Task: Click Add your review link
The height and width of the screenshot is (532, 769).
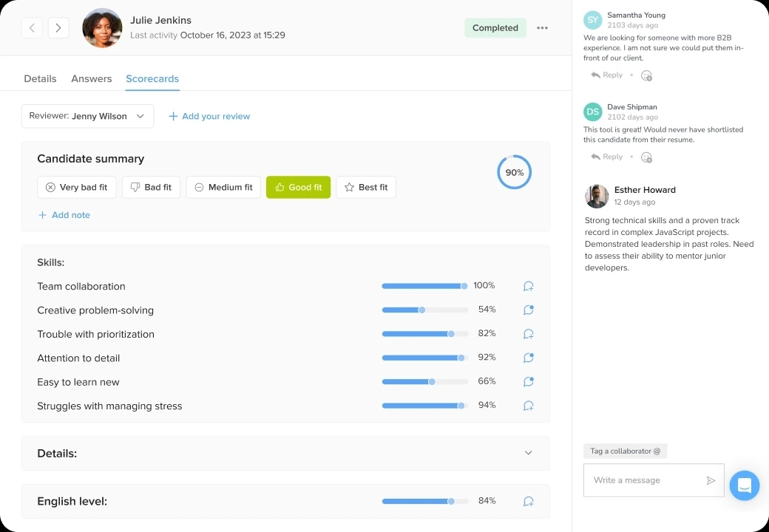Action: 209,116
